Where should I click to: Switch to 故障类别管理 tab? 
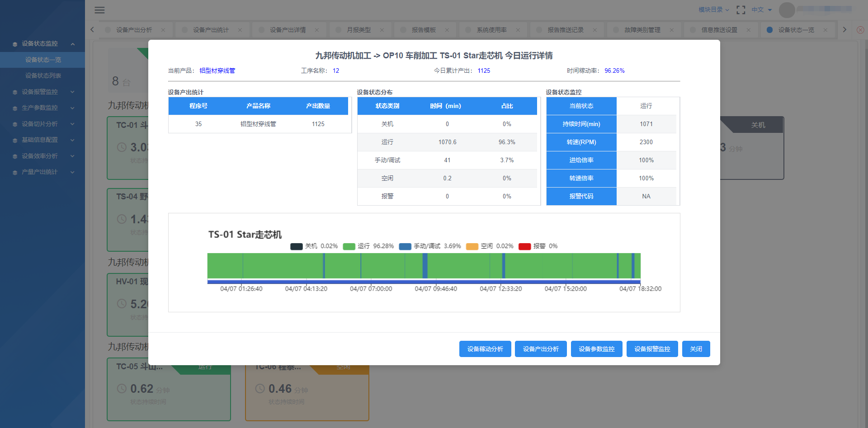pyautogui.click(x=642, y=30)
